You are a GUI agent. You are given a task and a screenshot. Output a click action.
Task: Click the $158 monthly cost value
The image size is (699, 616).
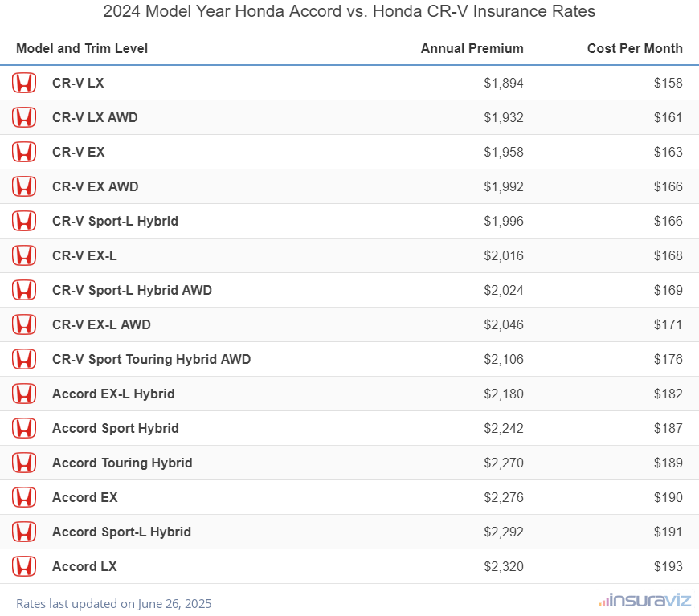[x=668, y=83]
